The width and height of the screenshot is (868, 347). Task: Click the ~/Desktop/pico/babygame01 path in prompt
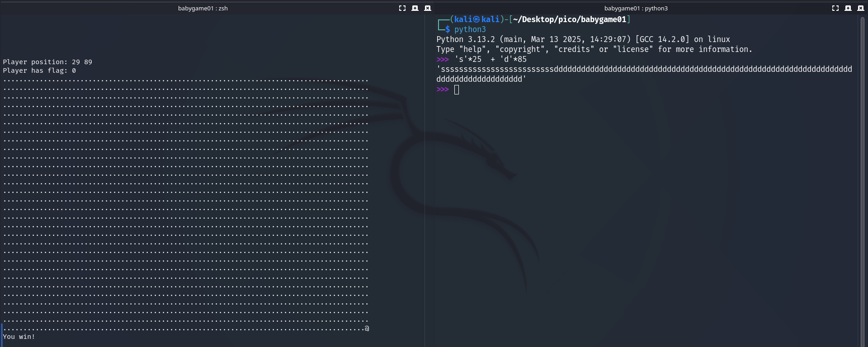click(570, 19)
